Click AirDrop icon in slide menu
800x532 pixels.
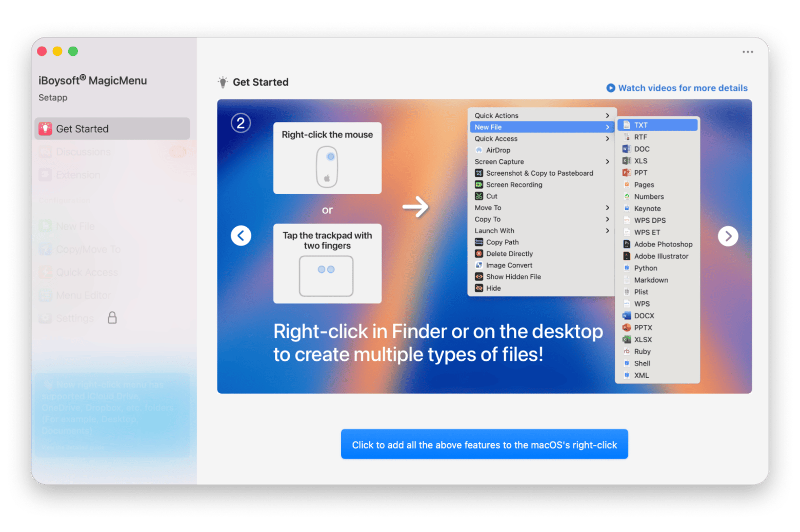[479, 150]
